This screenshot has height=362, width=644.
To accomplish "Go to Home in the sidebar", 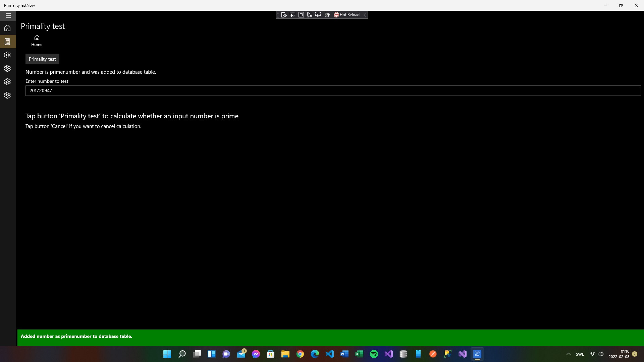I will click(7, 28).
